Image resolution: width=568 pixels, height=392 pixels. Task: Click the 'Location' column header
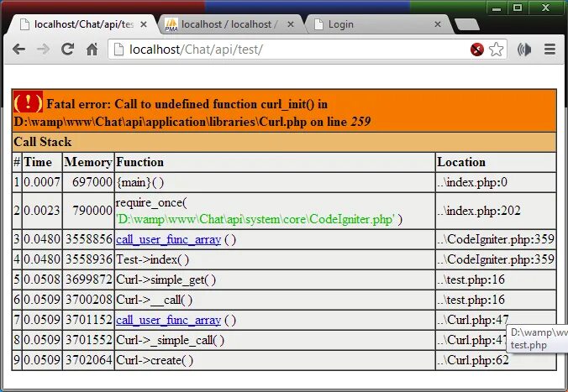tap(496, 162)
